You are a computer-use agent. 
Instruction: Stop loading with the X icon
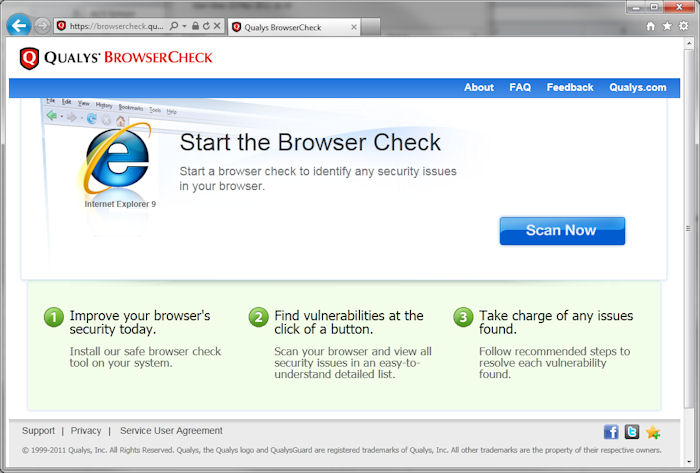[217, 26]
